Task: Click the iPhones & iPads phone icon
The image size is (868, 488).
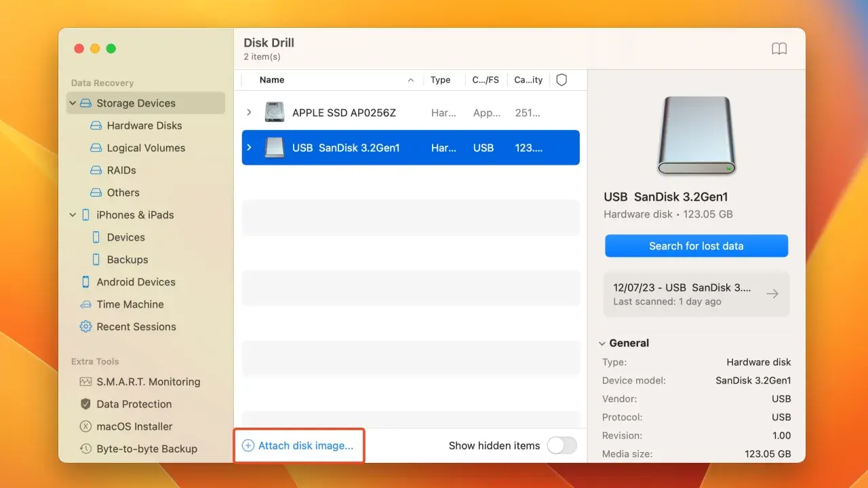Action: (x=85, y=215)
